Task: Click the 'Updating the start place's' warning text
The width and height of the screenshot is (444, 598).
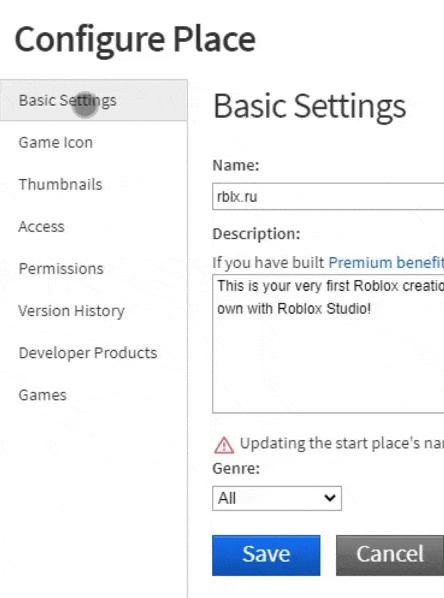Action: [x=342, y=444]
